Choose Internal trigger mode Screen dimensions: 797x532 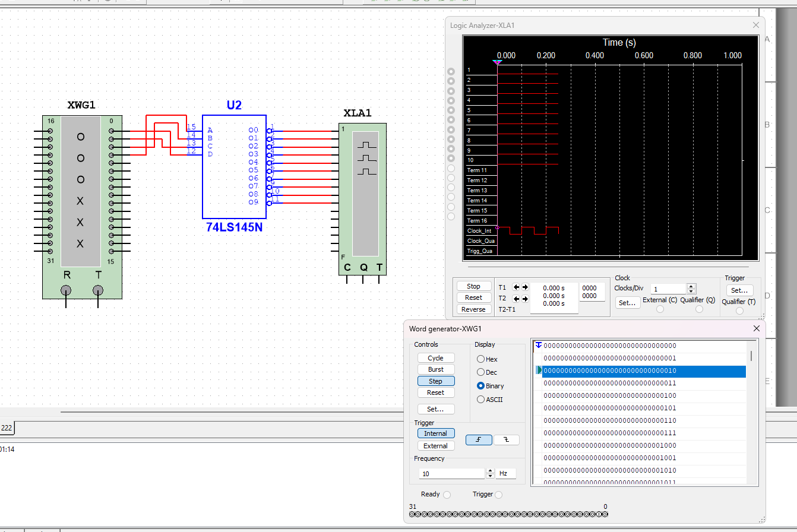coord(435,433)
